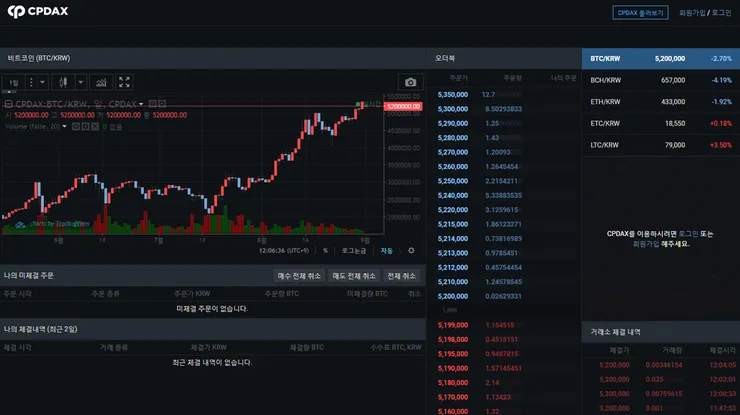Open the candlestick chart style icon
The width and height of the screenshot is (740, 415).
click(63, 83)
